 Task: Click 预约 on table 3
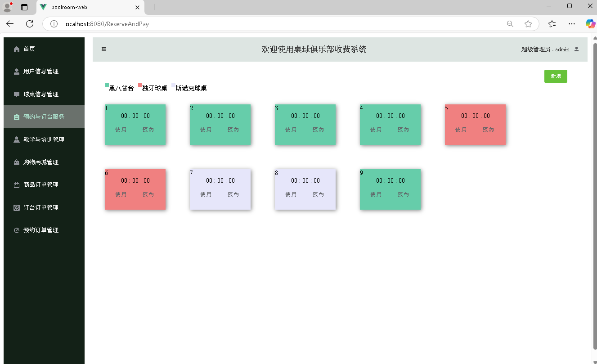319,130
